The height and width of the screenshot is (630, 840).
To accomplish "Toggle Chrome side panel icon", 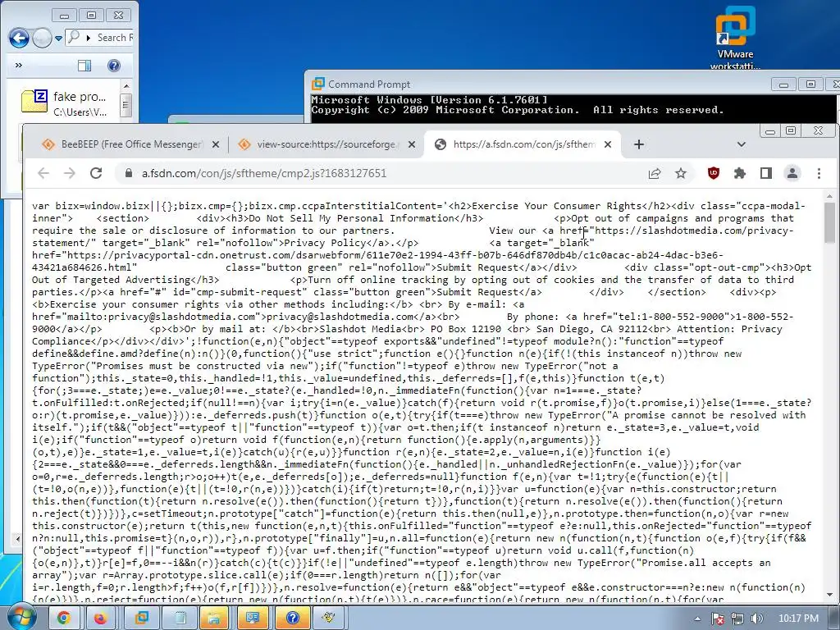I will (x=766, y=173).
